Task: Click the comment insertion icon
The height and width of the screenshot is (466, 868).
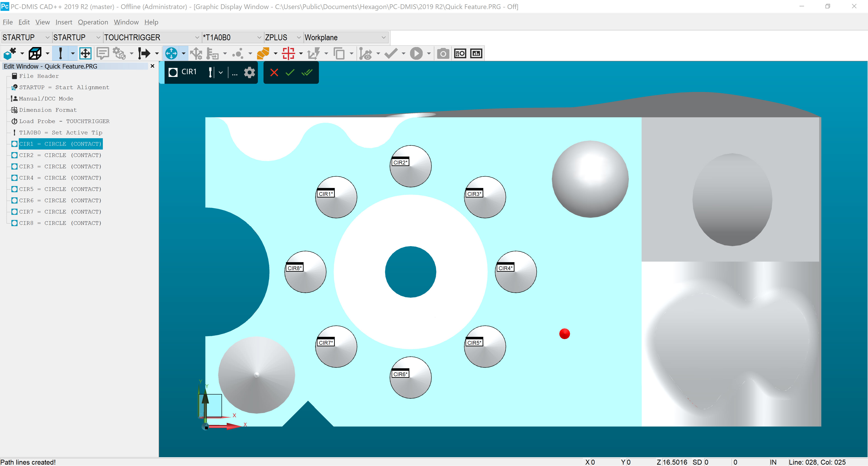Action: point(102,53)
